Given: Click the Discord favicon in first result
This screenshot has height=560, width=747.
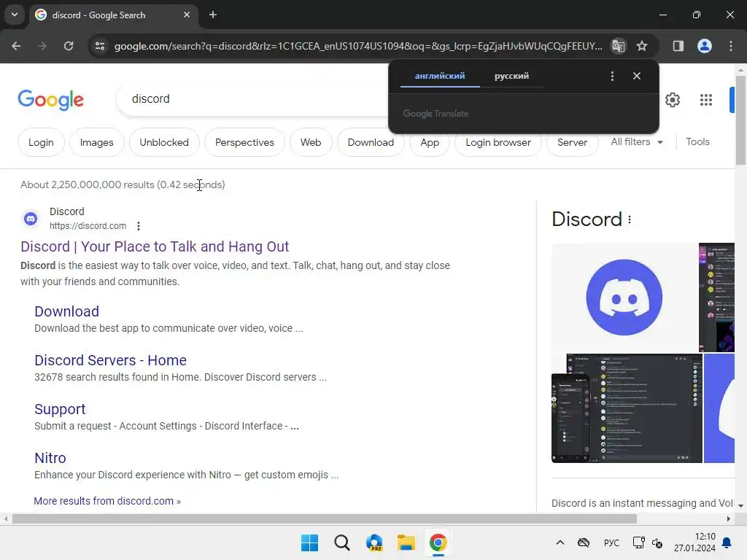Looking at the screenshot, I should point(31,219).
